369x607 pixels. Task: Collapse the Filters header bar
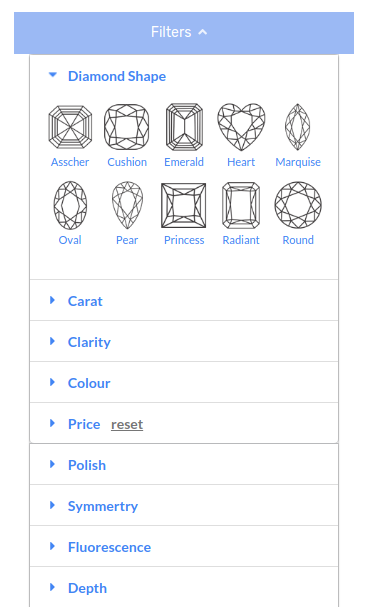tap(184, 33)
